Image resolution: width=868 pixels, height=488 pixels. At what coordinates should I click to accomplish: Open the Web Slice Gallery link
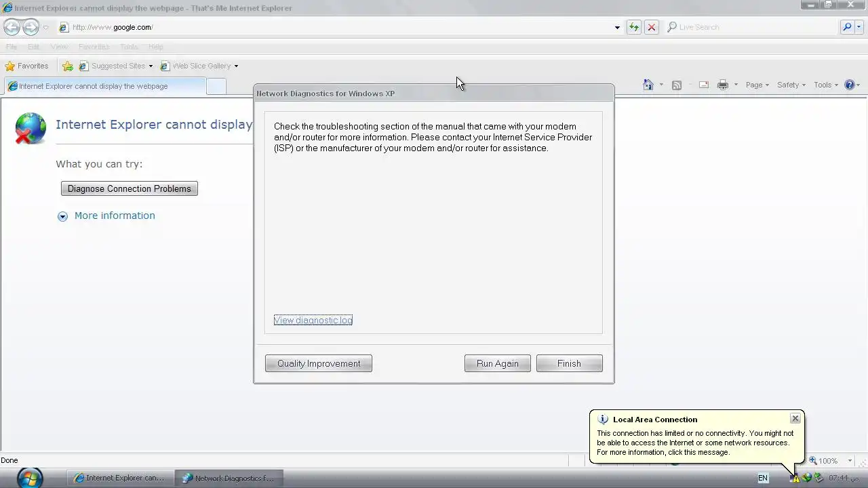tap(195, 66)
